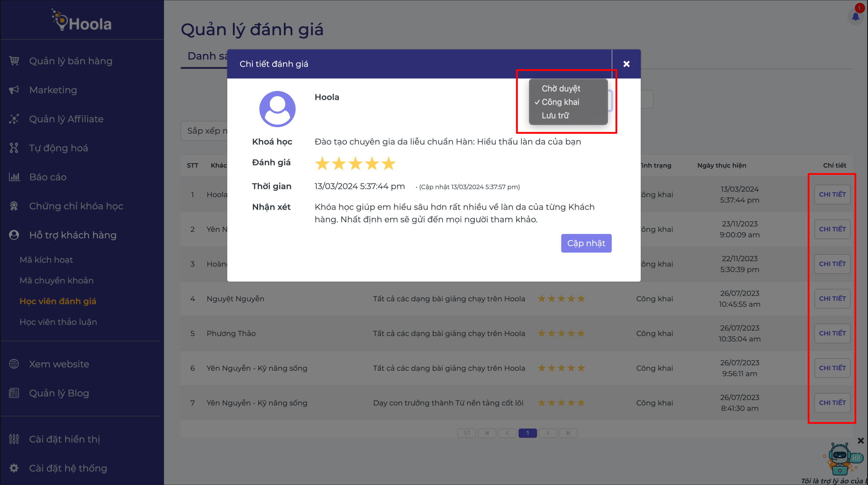
Task: Open Học viên thảo luận submenu item
Action: [58, 322]
